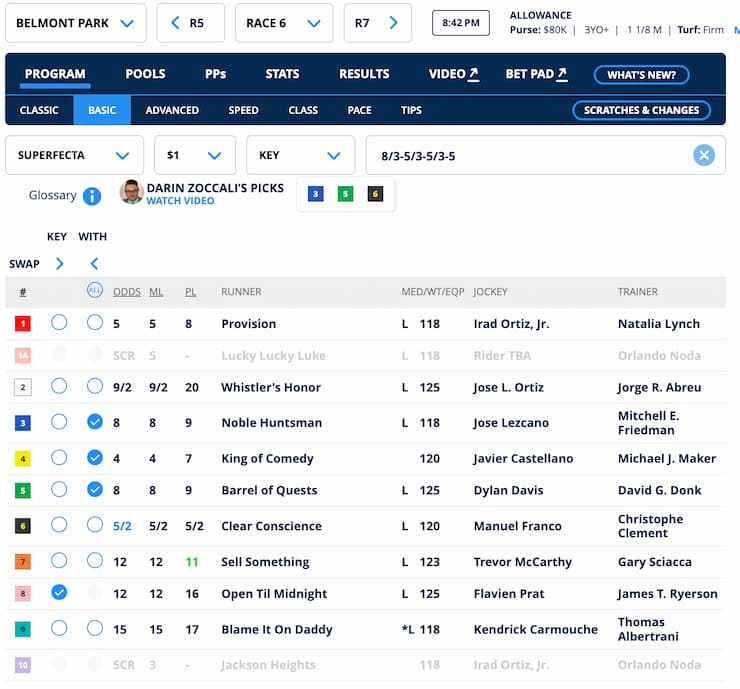
Task: Switch to the RESULTS tab
Action: click(364, 74)
